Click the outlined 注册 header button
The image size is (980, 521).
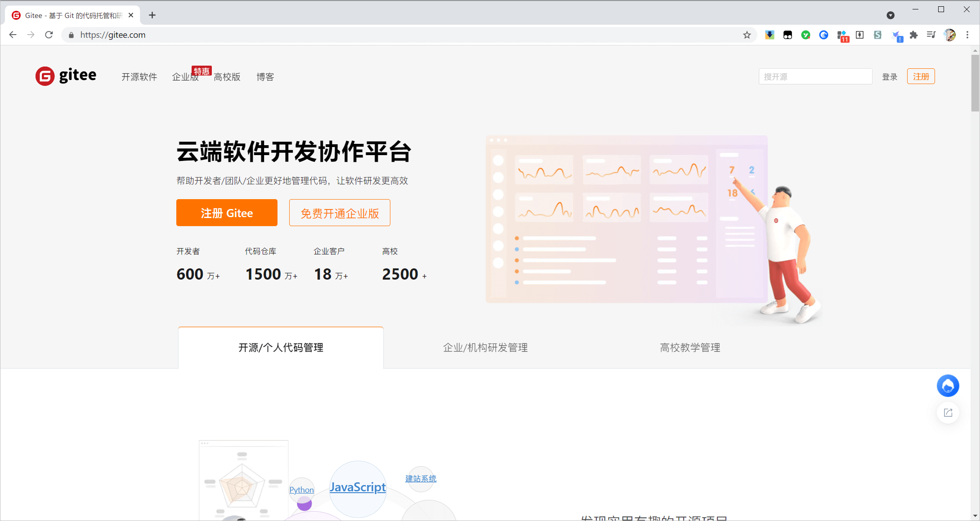921,76
